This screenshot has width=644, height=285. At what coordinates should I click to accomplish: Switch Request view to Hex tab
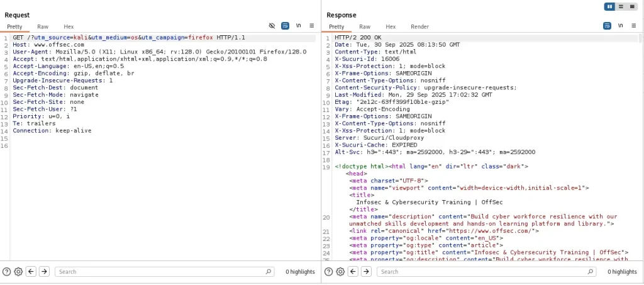coord(69,26)
